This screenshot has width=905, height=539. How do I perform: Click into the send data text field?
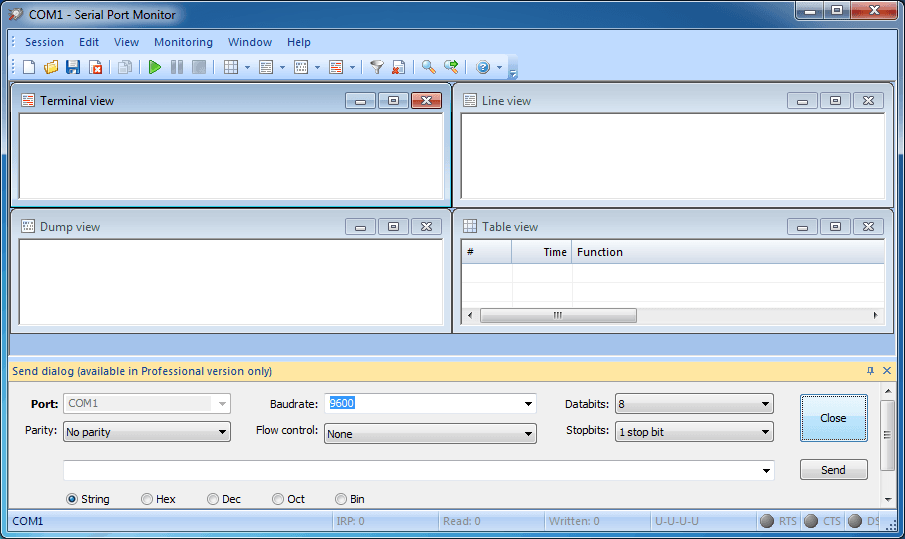click(411, 471)
